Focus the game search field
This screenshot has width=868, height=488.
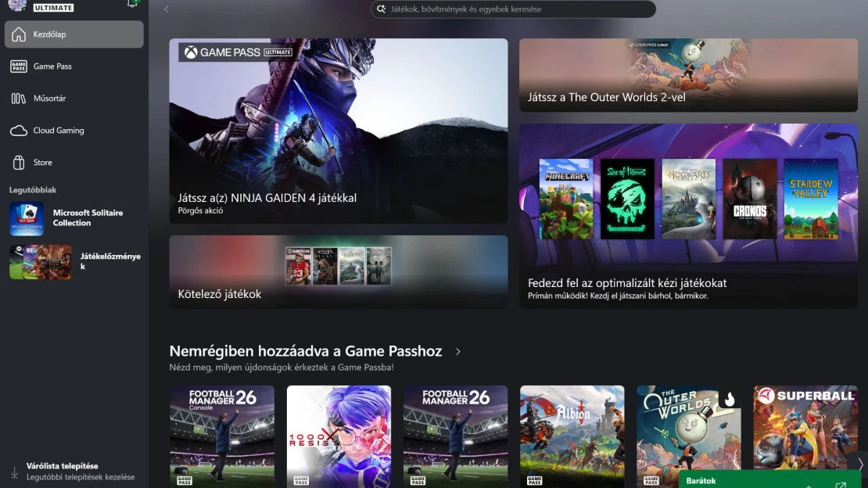pyautogui.click(x=513, y=9)
